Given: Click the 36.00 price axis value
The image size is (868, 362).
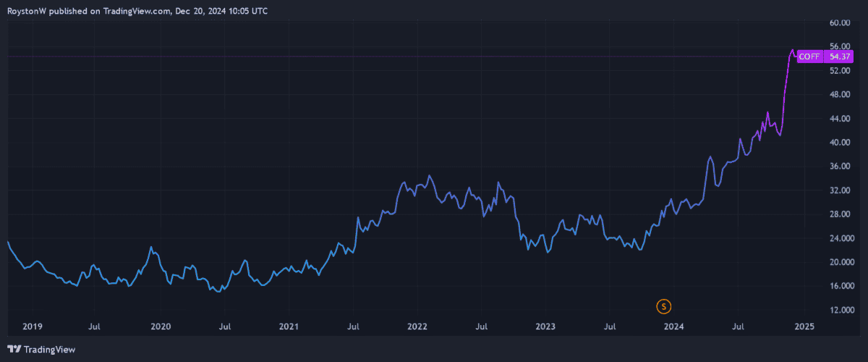Looking at the screenshot, I should (839, 167).
